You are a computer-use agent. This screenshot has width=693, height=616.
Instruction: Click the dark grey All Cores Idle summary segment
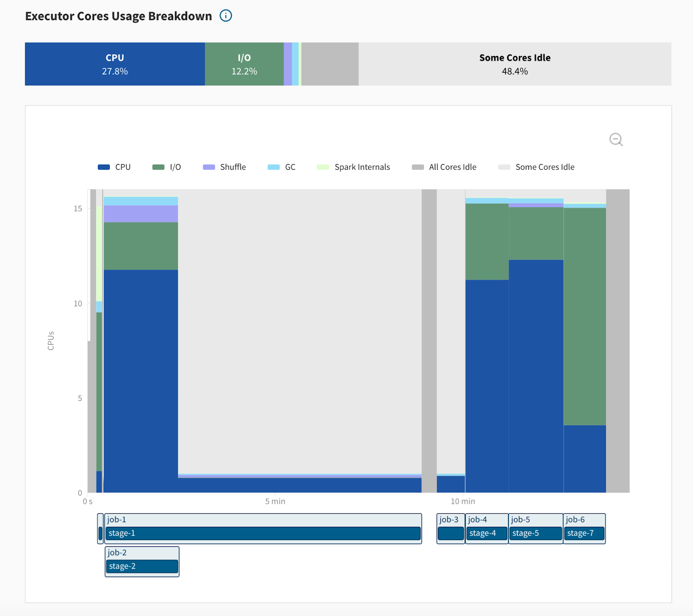click(x=330, y=64)
